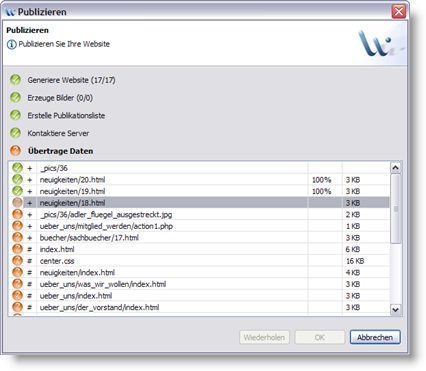This screenshot has width=426, height=371.
Task: Click the Kontaktiere Server step label
Action: tap(58, 133)
